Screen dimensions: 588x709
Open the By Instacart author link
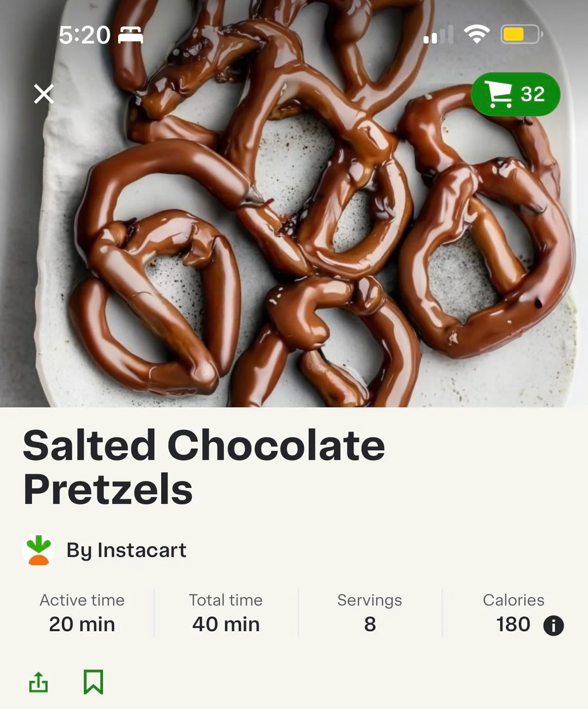[x=126, y=550]
